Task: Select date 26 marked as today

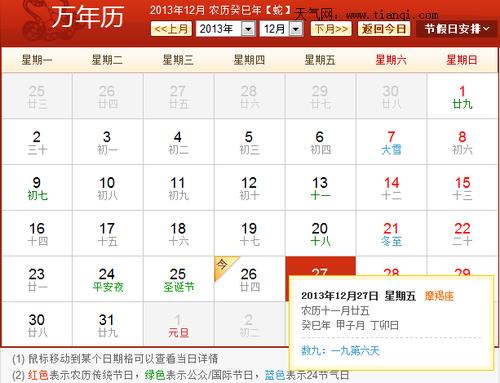Action: [x=250, y=279]
